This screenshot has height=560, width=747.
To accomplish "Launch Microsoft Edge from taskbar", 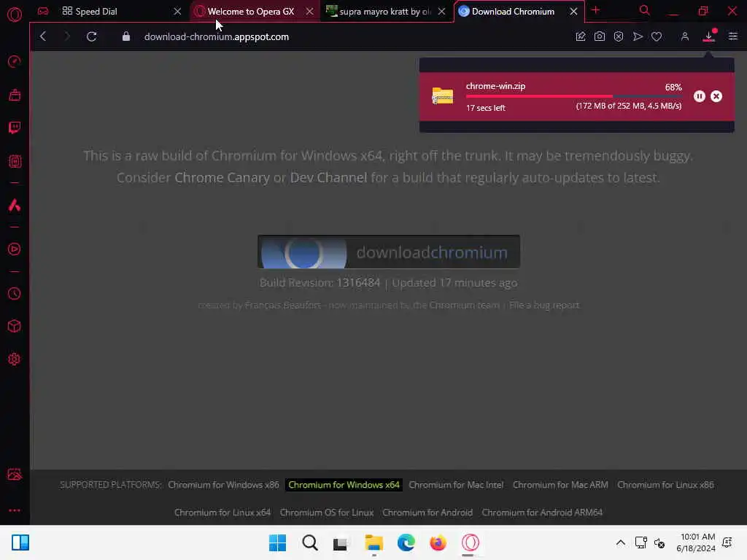I will [x=406, y=542].
